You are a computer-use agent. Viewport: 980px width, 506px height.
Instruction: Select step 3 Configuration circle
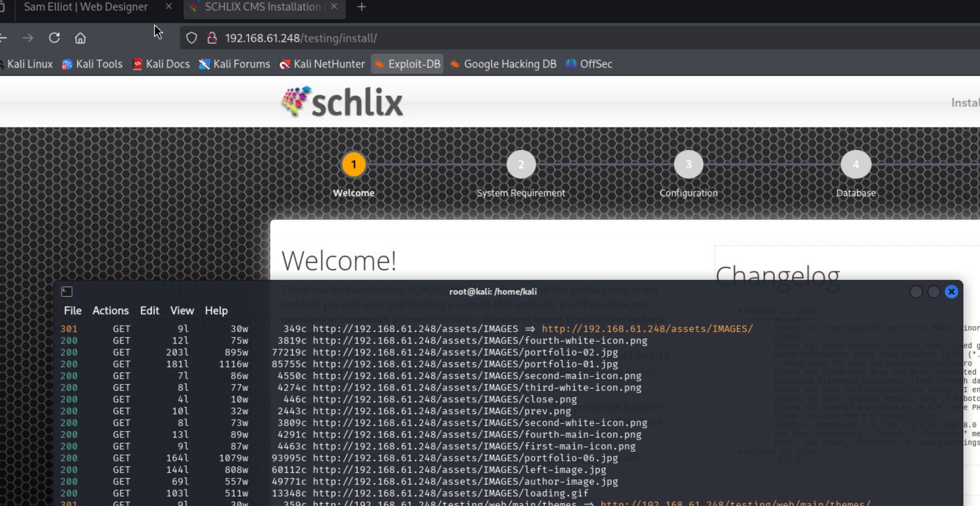688,165
